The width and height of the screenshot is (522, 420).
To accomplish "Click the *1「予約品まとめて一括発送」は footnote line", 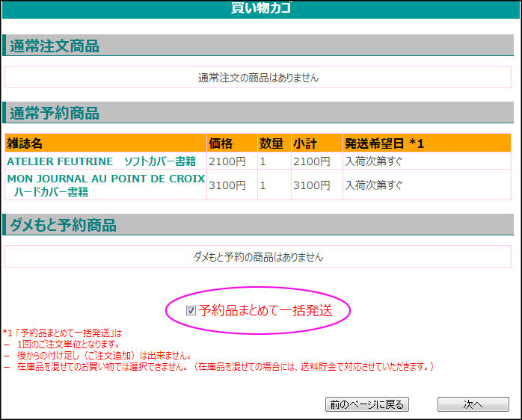I will 62,333.
